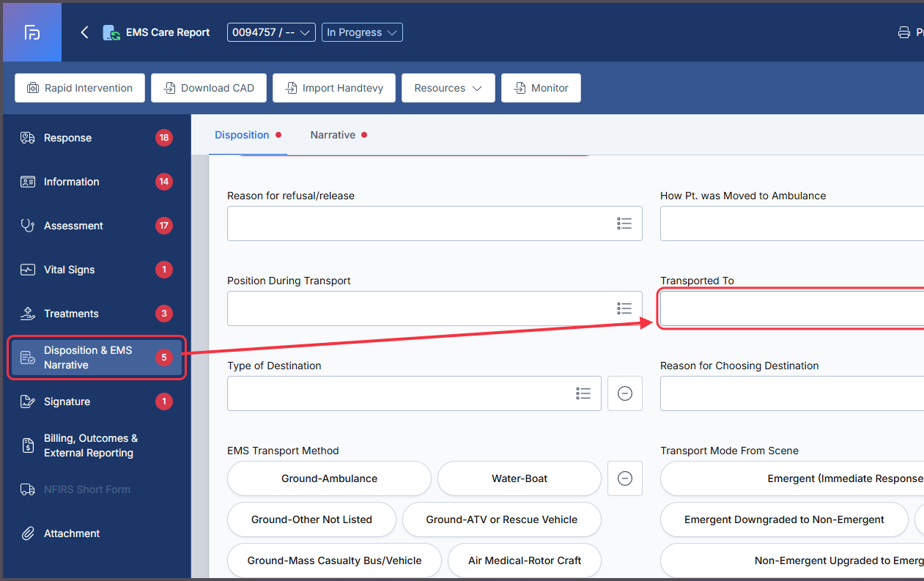Click the red 18 badge on Response
The width and height of the screenshot is (924, 581).
coord(164,138)
